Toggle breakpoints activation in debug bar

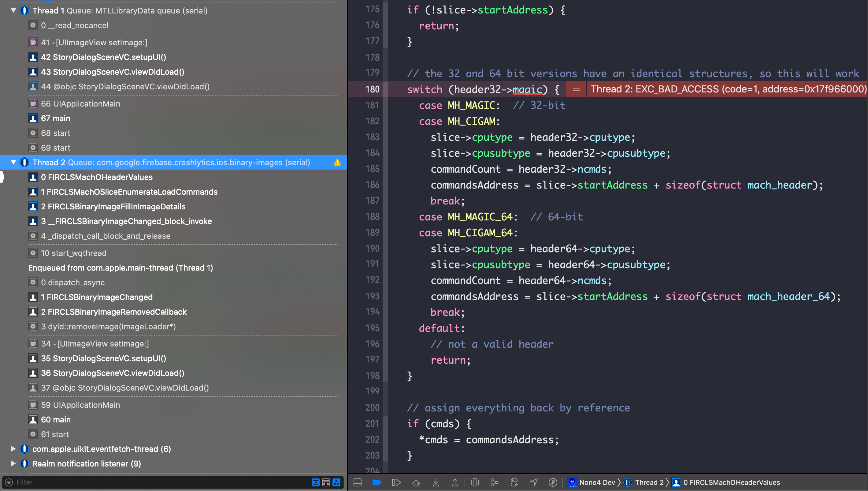coord(377,482)
